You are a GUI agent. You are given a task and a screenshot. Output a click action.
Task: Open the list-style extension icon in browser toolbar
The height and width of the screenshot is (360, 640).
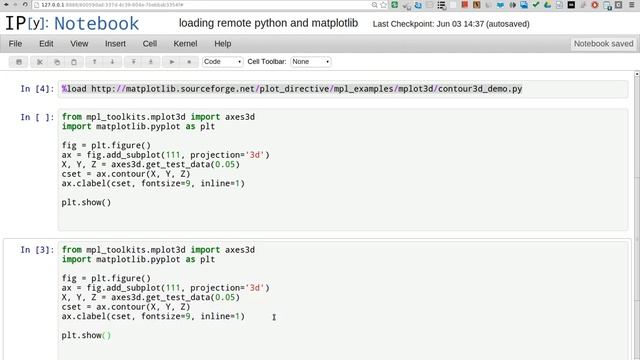click(x=441, y=5)
